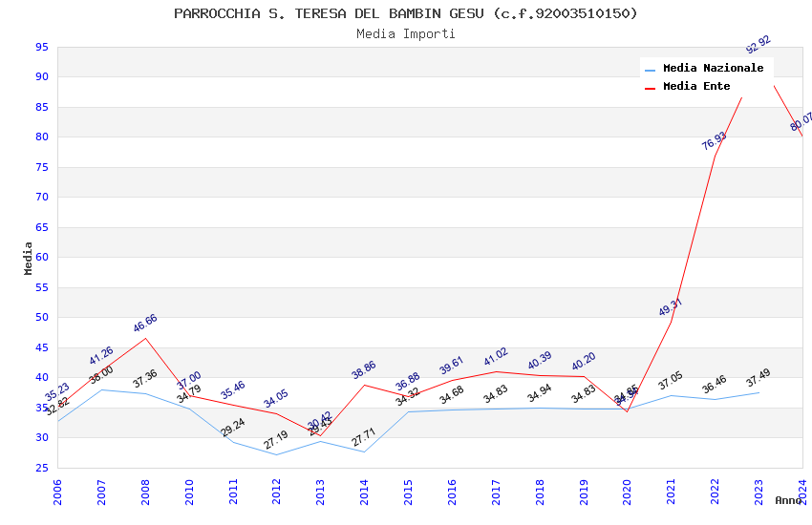Viewport: 812px width, 525px height.
Task: Click the 2012 x-axis year label
Action: click(x=276, y=492)
